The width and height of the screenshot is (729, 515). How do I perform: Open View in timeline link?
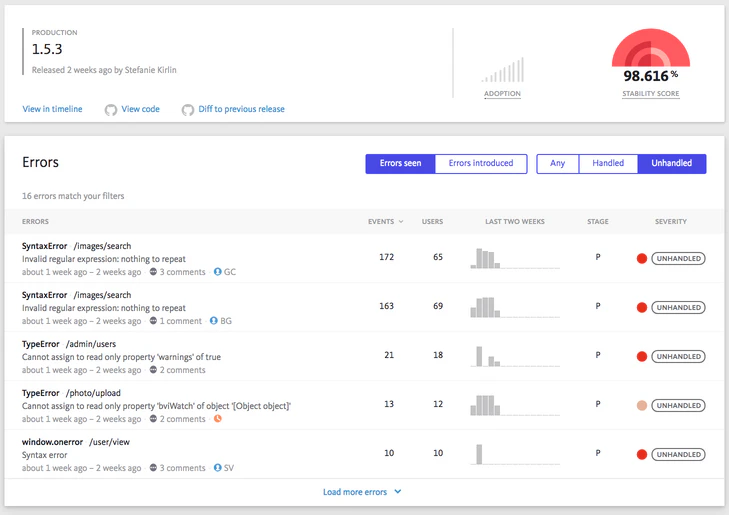click(x=52, y=109)
